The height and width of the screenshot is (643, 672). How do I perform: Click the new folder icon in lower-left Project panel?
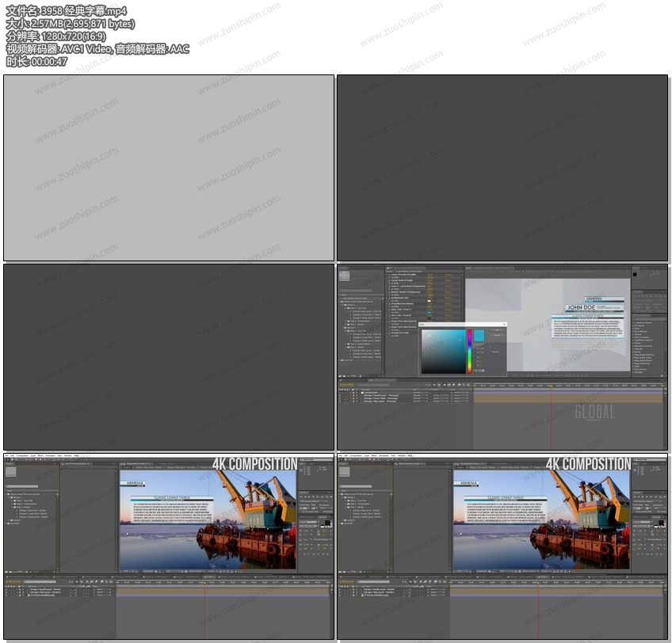click(11, 570)
